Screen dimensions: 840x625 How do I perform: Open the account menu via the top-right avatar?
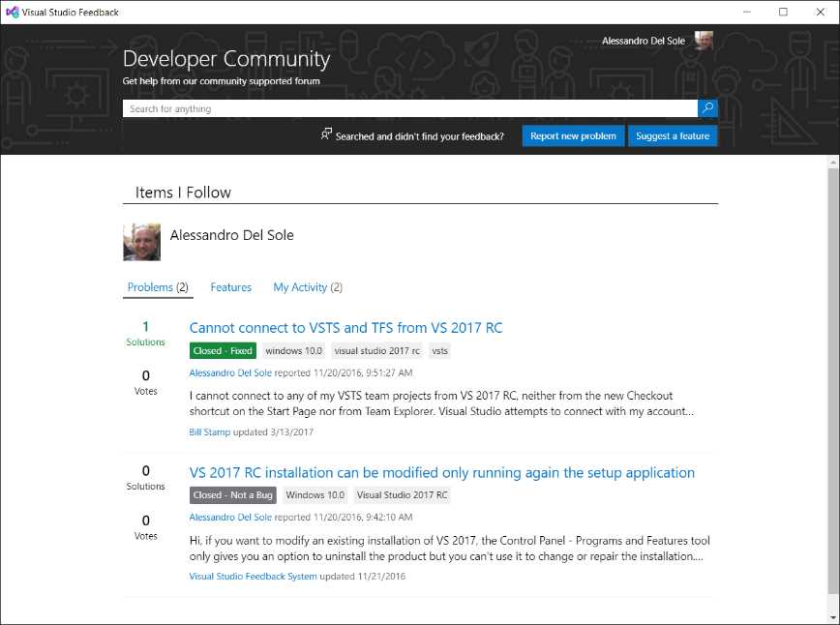click(703, 41)
